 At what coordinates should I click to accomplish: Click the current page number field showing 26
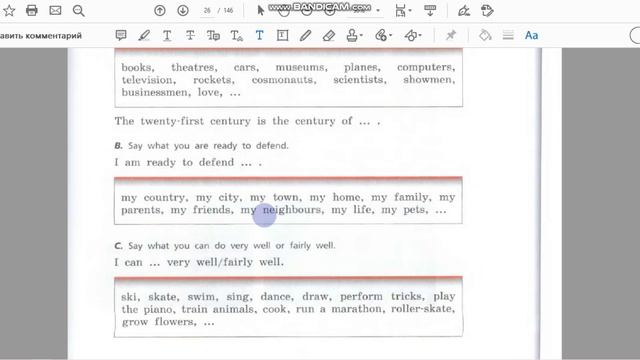click(207, 11)
